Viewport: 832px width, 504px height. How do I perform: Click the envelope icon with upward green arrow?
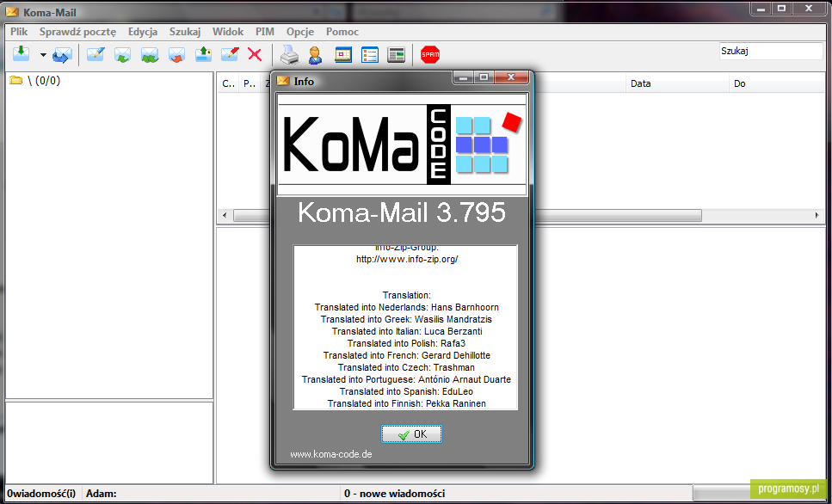click(203, 54)
